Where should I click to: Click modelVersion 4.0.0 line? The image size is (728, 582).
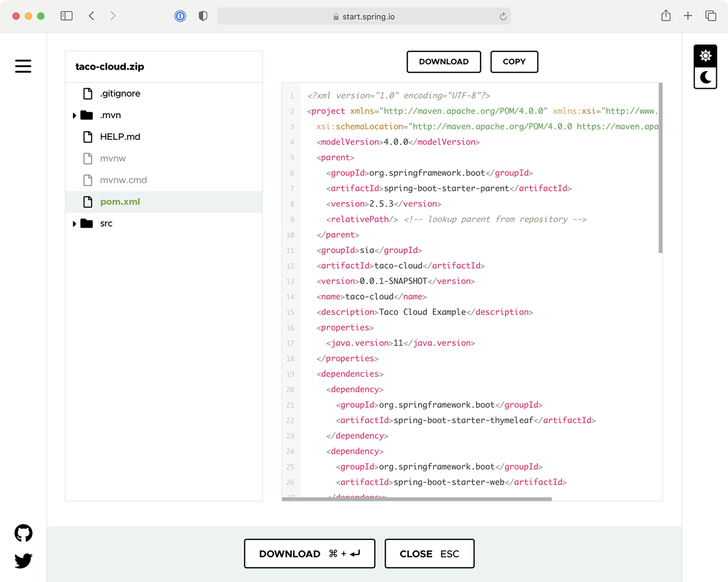click(398, 142)
